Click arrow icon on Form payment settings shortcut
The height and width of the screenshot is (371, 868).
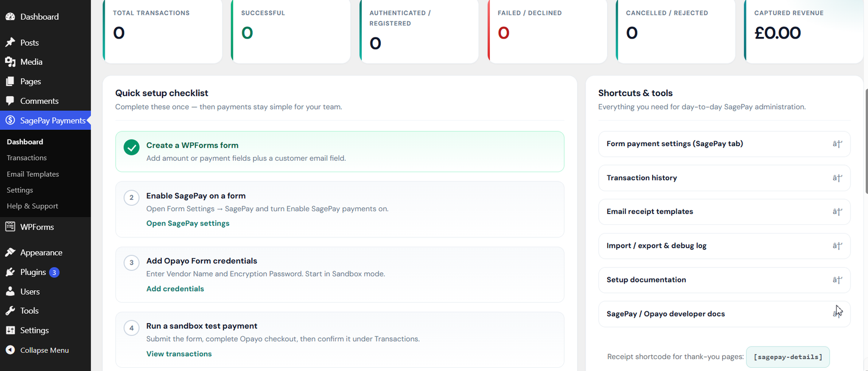pos(837,144)
